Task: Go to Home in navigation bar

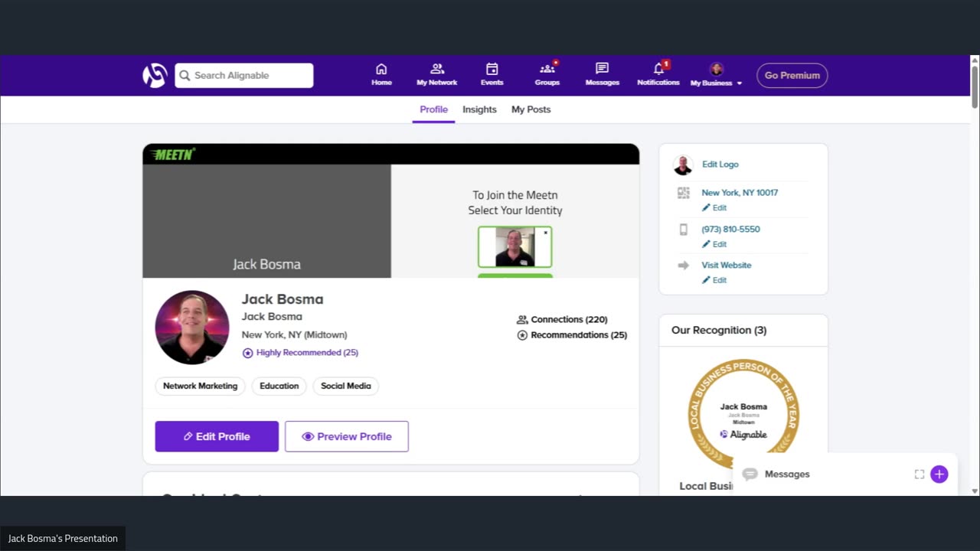Action: click(x=381, y=75)
